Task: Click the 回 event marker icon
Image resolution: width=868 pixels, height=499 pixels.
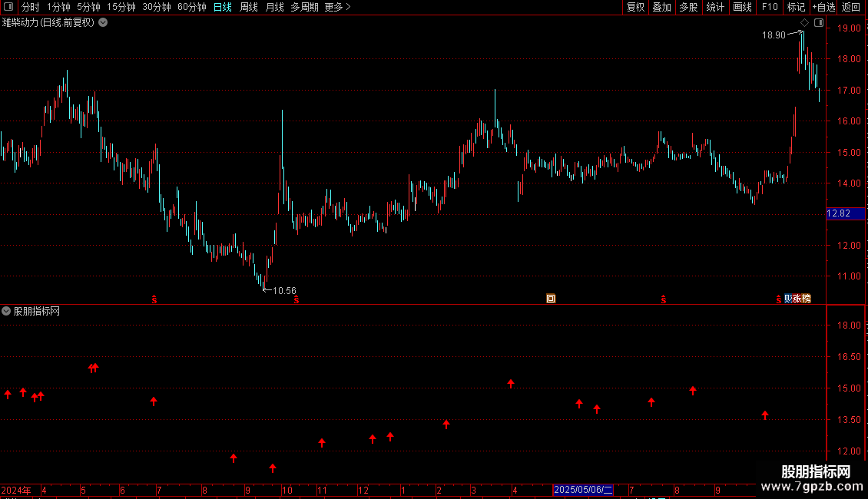Action: (x=551, y=299)
